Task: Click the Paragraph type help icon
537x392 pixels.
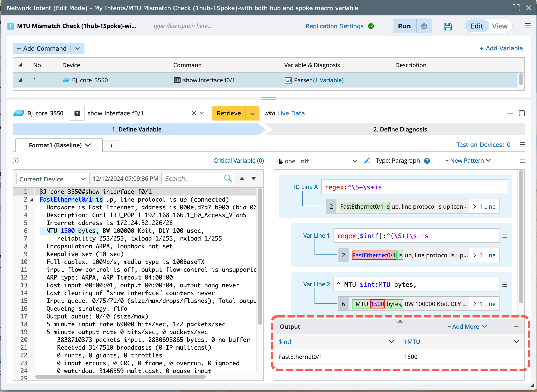Action: click(x=427, y=161)
